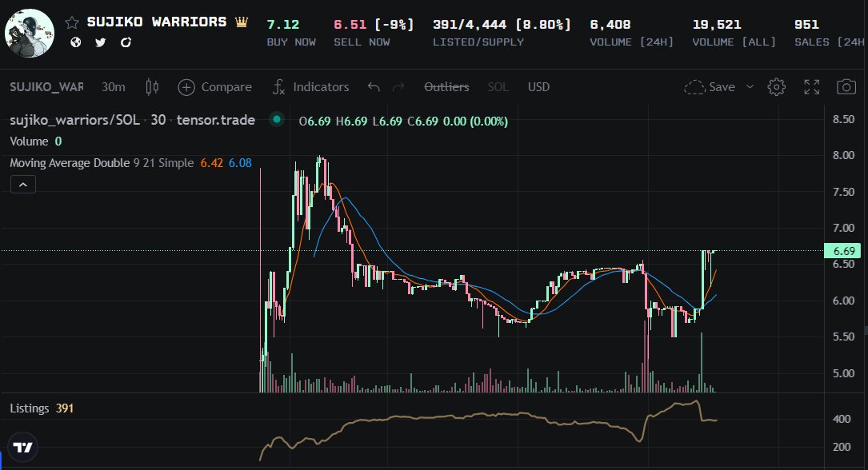Click the 6.69 current price label

click(x=842, y=251)
